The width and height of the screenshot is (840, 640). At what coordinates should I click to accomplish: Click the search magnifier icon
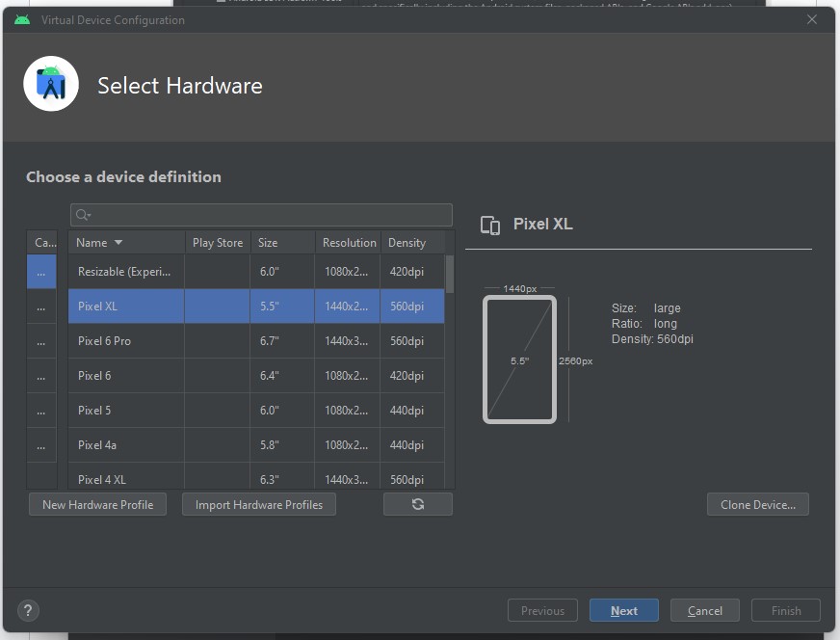[x=82, y=215]
